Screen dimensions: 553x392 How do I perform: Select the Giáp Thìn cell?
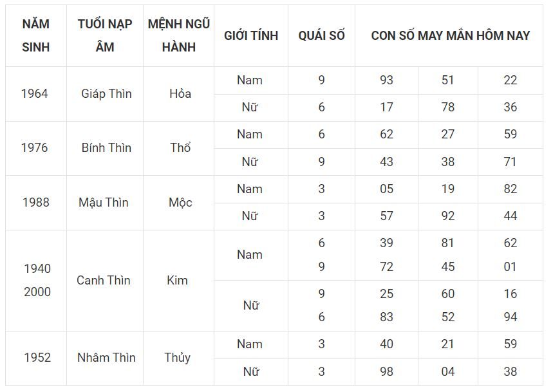106,94
